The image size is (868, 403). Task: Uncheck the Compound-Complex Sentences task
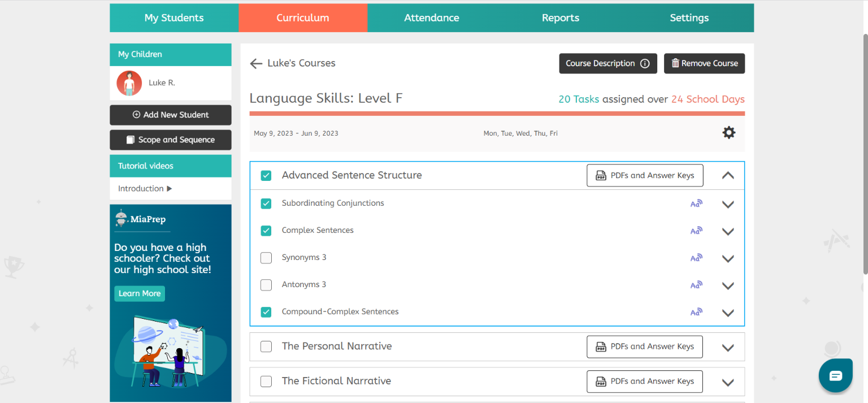pos(266,312)
